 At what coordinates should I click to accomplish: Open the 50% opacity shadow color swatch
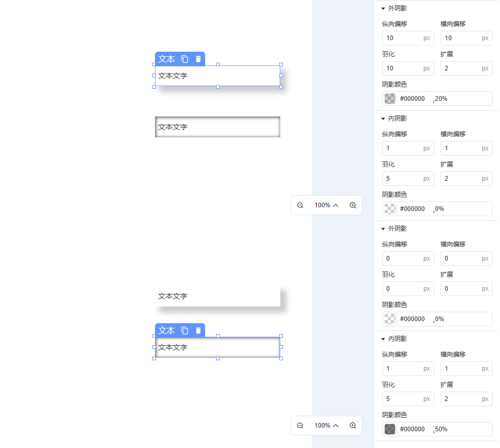[390, 429]
